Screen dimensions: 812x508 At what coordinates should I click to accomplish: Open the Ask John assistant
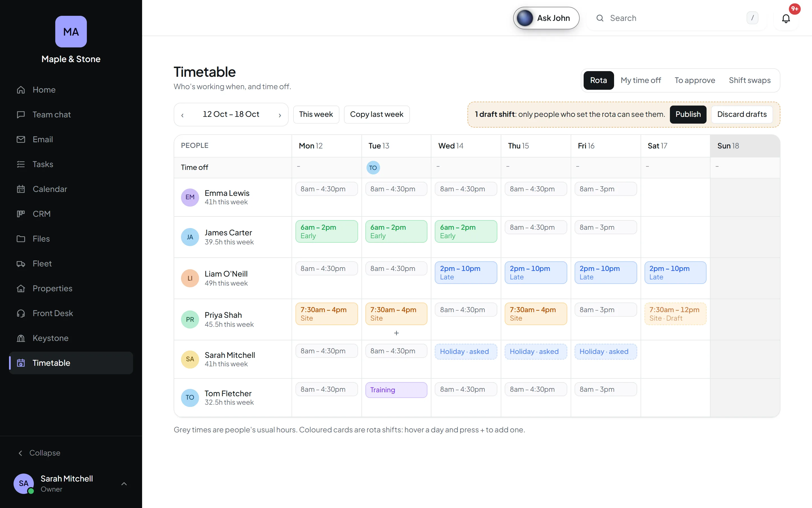click(x=546, y=18)
